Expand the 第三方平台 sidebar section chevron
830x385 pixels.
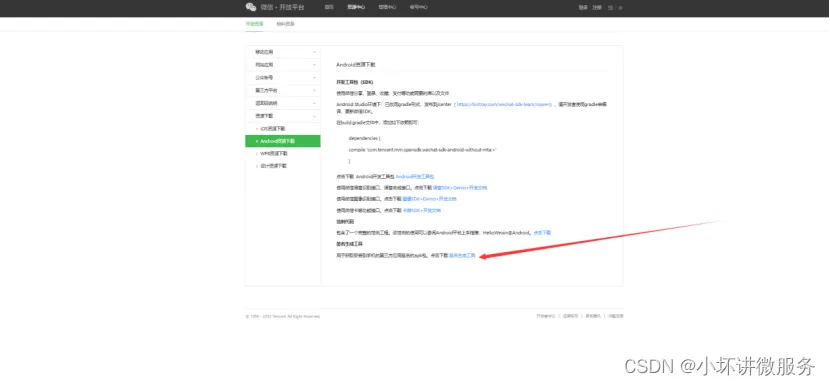pyautogui.click(x=314, y=90)
